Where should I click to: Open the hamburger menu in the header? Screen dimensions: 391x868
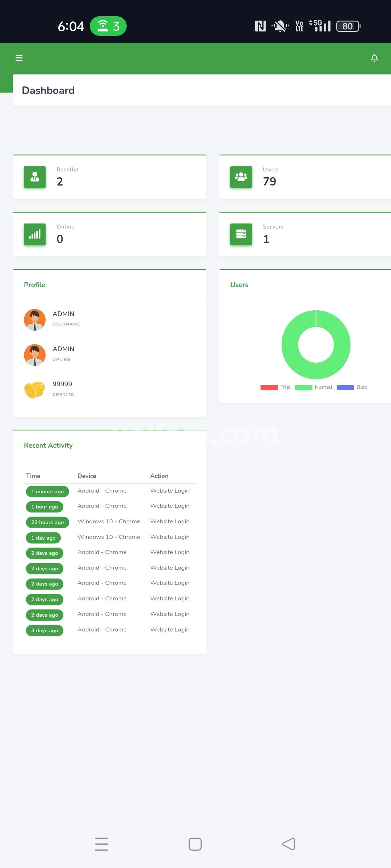19,58
